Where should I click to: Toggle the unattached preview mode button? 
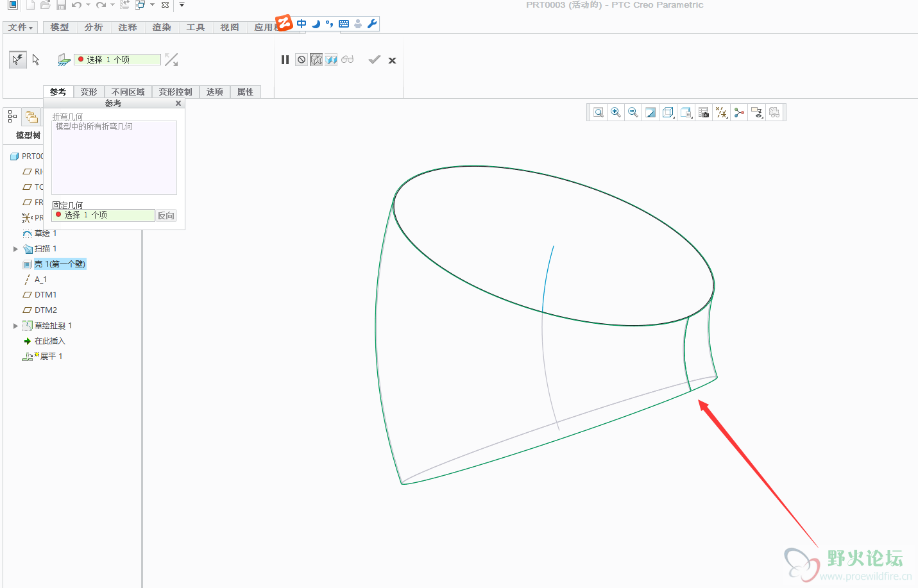click(316, 60)
